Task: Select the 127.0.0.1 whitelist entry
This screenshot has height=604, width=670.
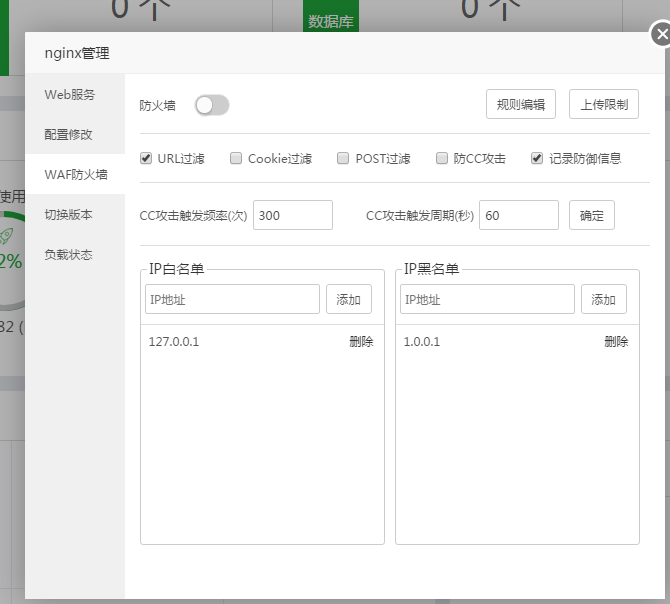Action: (x=174, y=342)
